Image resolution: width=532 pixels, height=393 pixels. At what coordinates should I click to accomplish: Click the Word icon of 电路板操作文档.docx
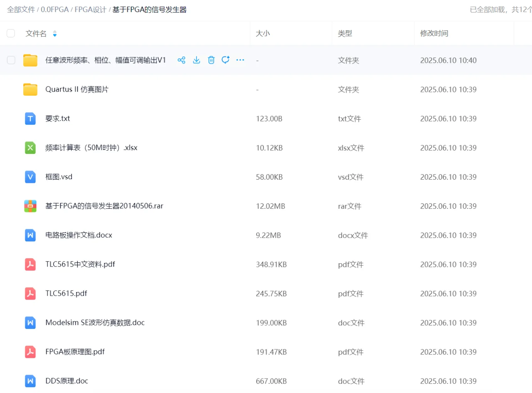tap(30, 235)
